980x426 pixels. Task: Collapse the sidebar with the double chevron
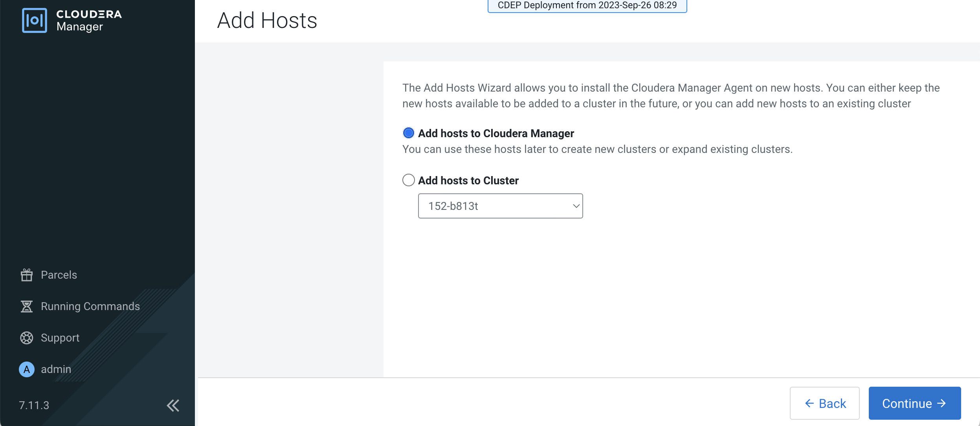click(173, 406)
